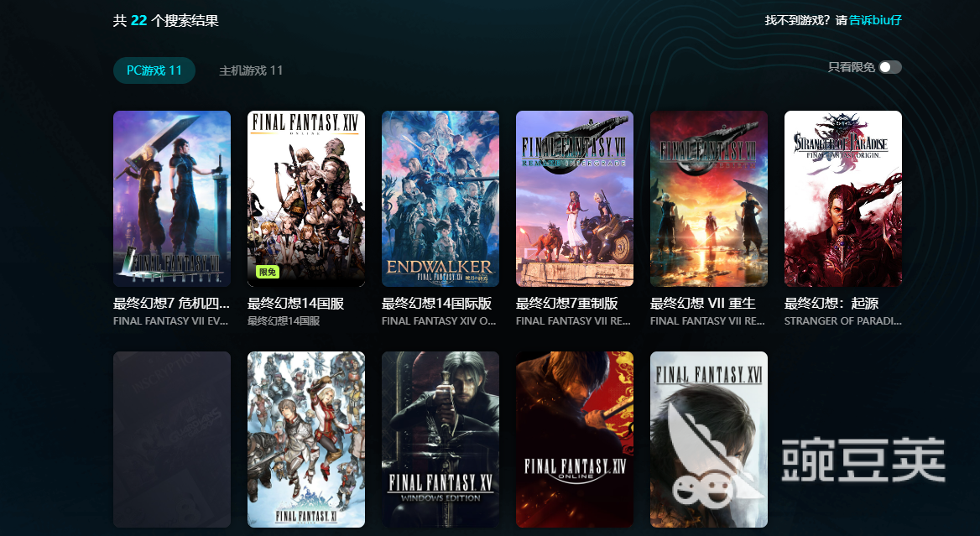Open Stranger of Paradise cover
The image size is (980, 536).
843,199
